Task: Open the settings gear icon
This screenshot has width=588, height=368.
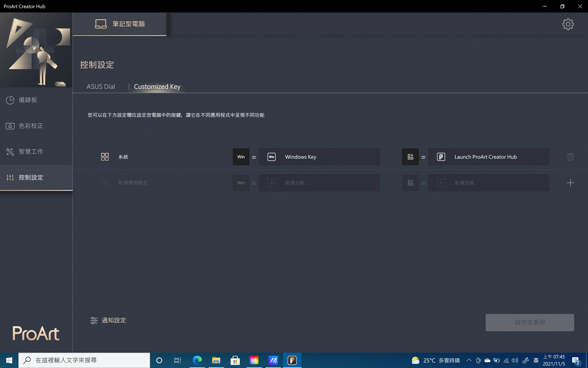Action: [568, 24]
